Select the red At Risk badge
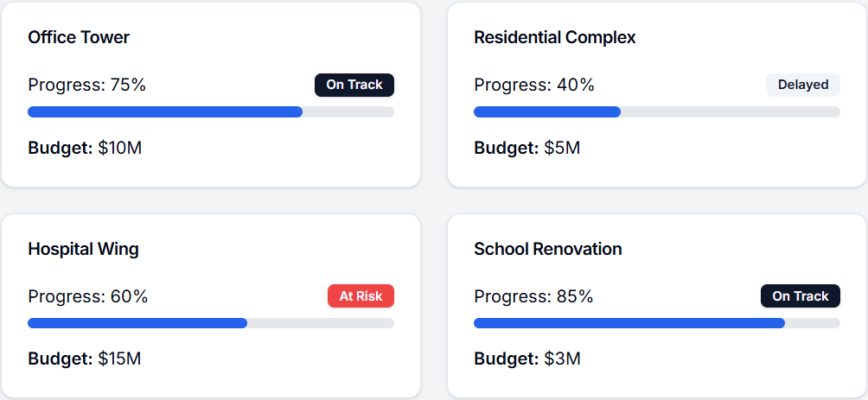This screenshot has width=868, height=400. point(361,296)
